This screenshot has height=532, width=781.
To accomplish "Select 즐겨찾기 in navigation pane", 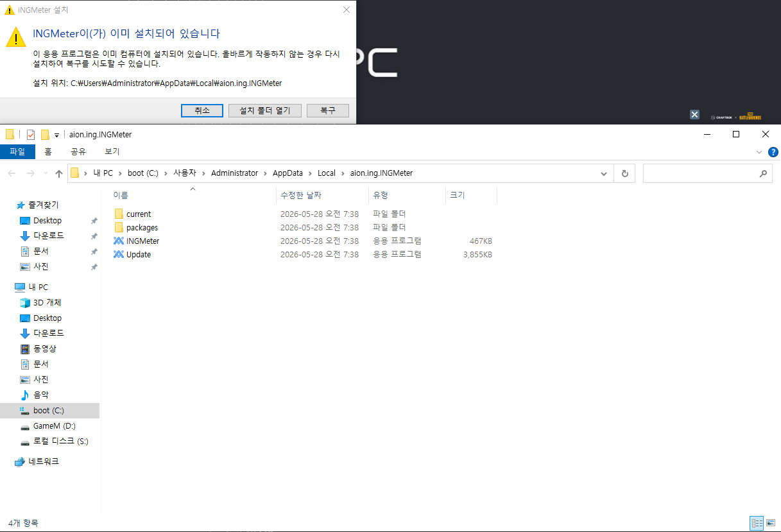I will 43,205.
